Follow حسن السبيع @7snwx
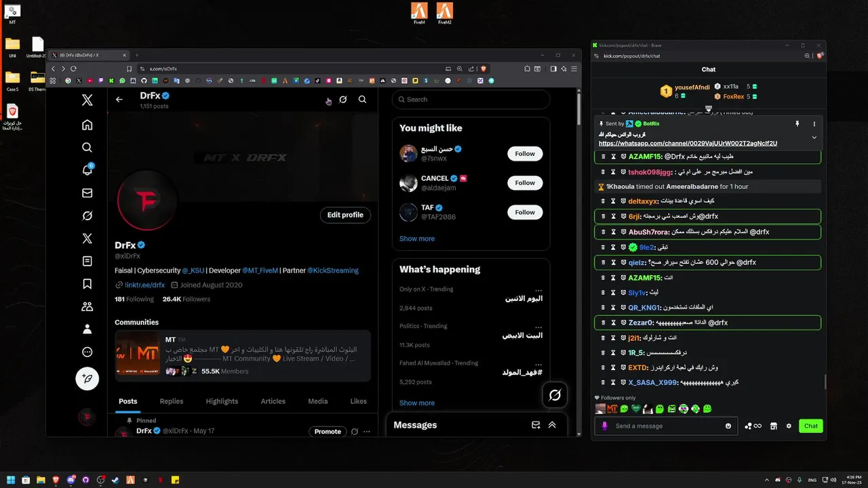 click(525, 154)
